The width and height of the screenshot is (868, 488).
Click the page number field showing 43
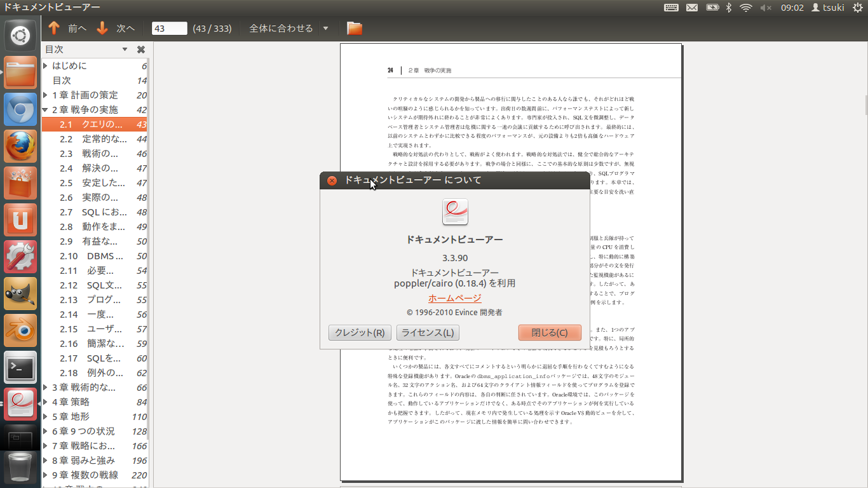point(170,28)
